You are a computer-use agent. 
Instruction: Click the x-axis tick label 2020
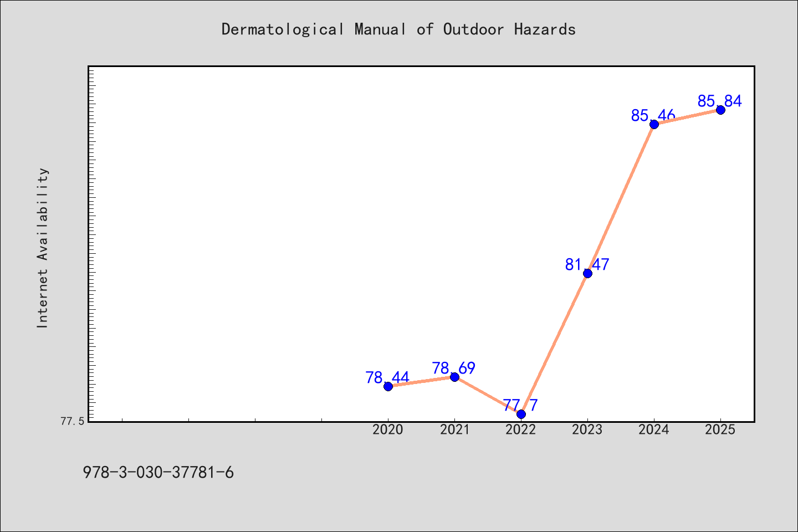[388, 429]
